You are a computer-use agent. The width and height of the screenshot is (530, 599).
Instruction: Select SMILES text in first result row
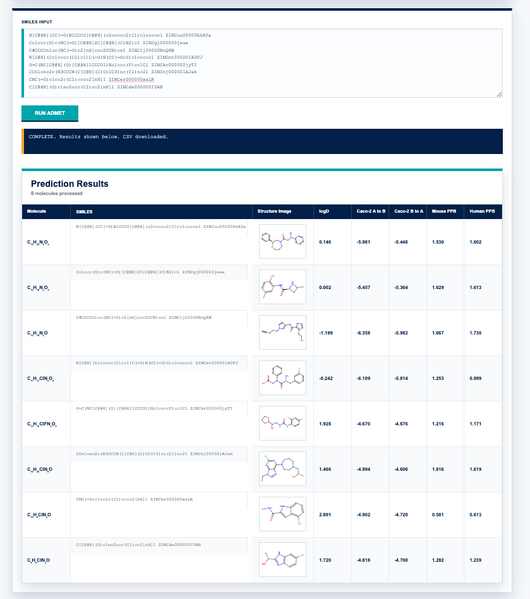click(x=160, y=227)
